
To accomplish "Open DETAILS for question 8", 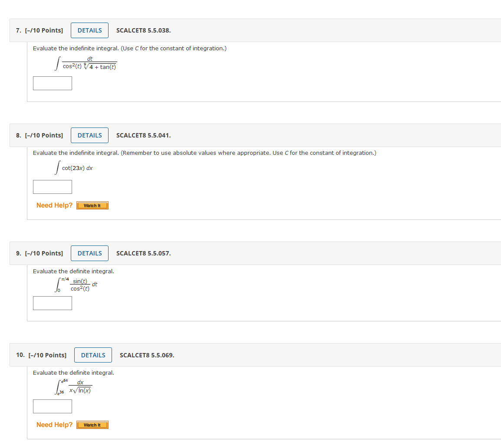I will click(x=89, y=135).
